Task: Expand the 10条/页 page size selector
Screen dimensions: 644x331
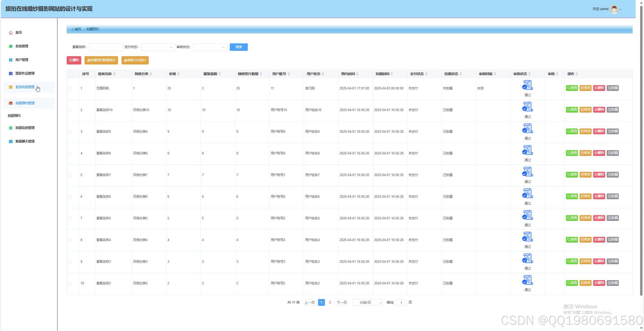Action: [367, 303]
